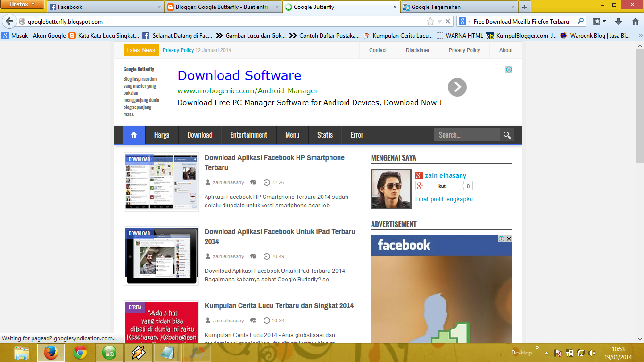Open the Statis nav item
The height and width of the screenshot is (362, 644).
pos(325,135)
